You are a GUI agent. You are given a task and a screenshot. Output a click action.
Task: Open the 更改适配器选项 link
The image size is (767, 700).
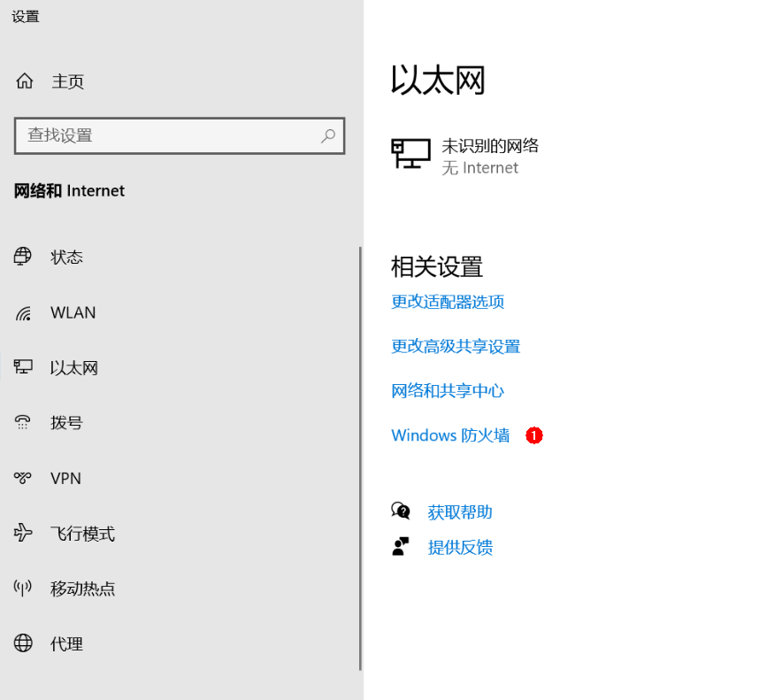pos(448,302)
